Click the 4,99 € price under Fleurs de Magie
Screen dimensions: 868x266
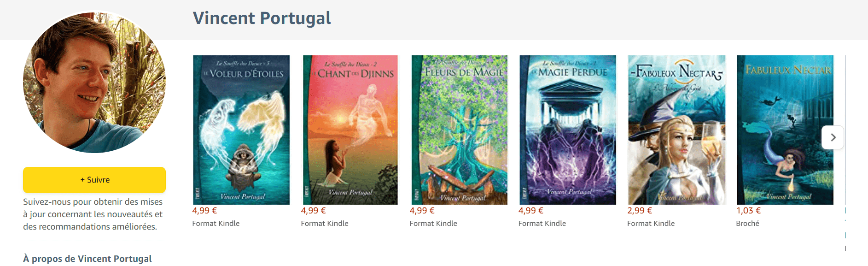422,211
